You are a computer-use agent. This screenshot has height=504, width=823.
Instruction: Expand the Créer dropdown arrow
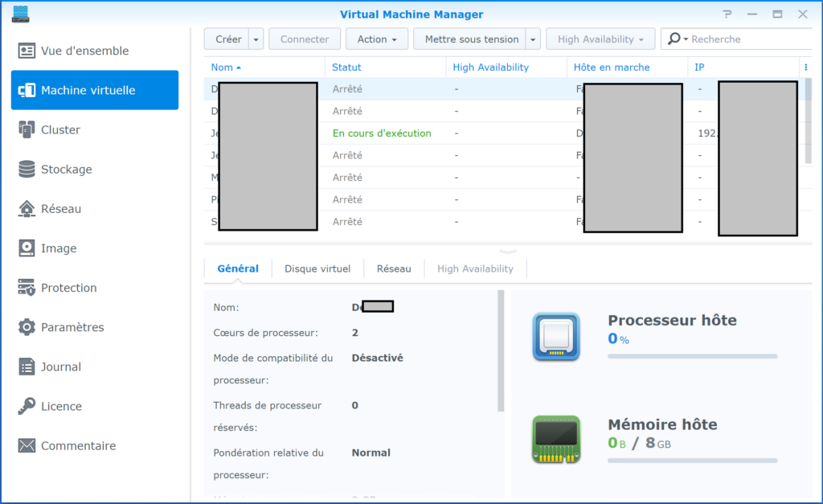tap(256, 39)
